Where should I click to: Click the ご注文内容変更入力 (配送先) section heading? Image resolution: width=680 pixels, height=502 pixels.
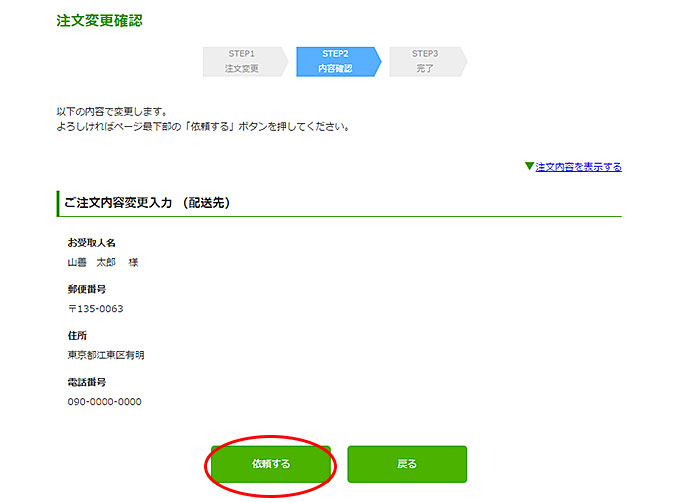click(147, 203)
